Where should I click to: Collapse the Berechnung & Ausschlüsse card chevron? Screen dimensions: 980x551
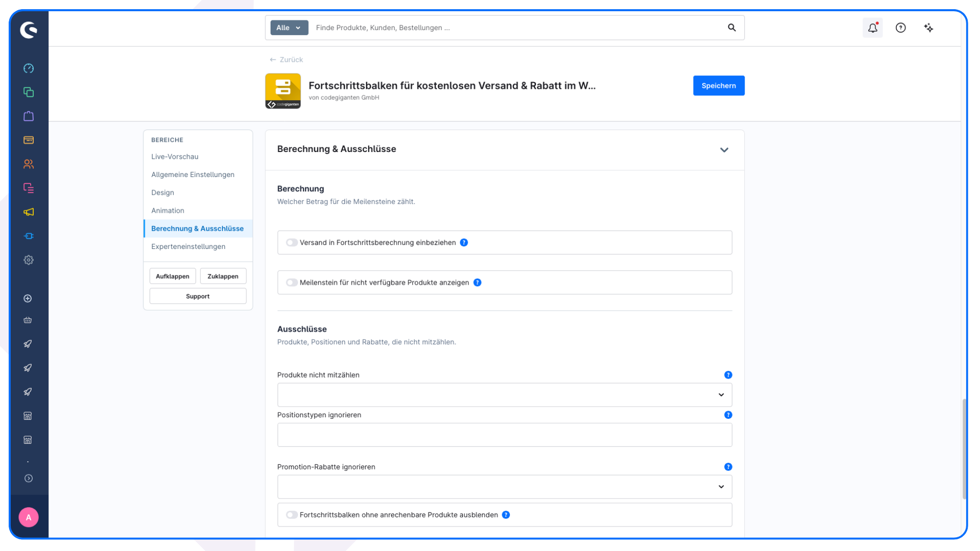tap(724, 150)
